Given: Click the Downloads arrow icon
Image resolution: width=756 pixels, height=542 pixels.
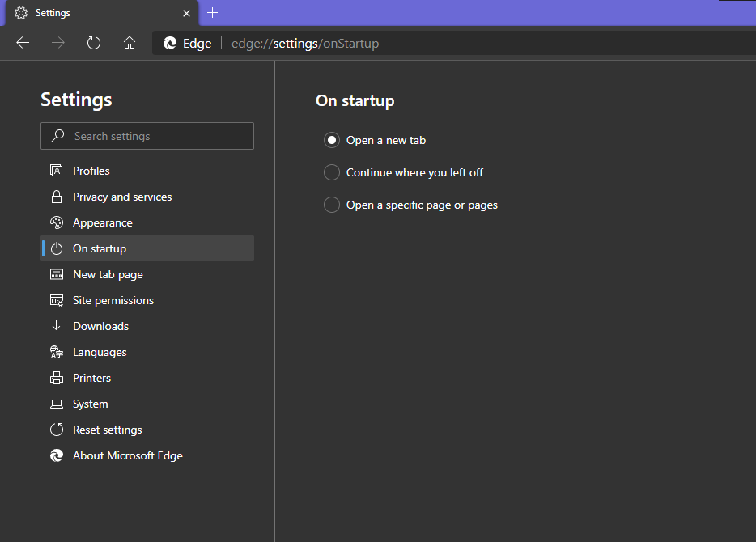Looking at the screenshot, I should click(57, 326).
